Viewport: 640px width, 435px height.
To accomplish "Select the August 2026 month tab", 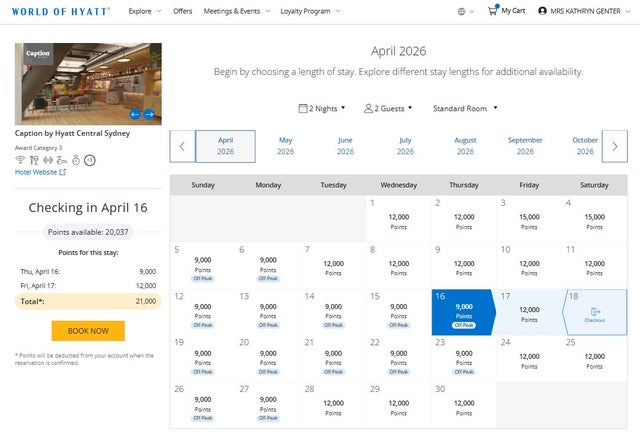I will coord(465,146).
